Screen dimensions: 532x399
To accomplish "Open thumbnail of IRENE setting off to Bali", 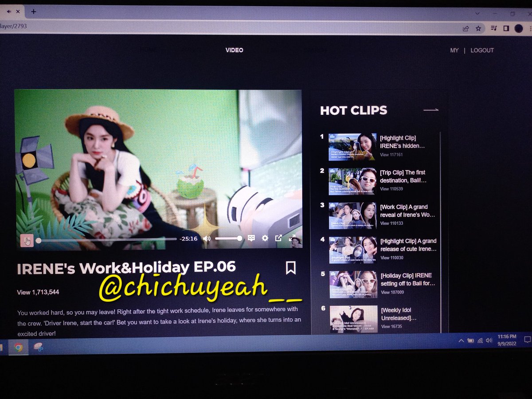I will click(353, 284).
